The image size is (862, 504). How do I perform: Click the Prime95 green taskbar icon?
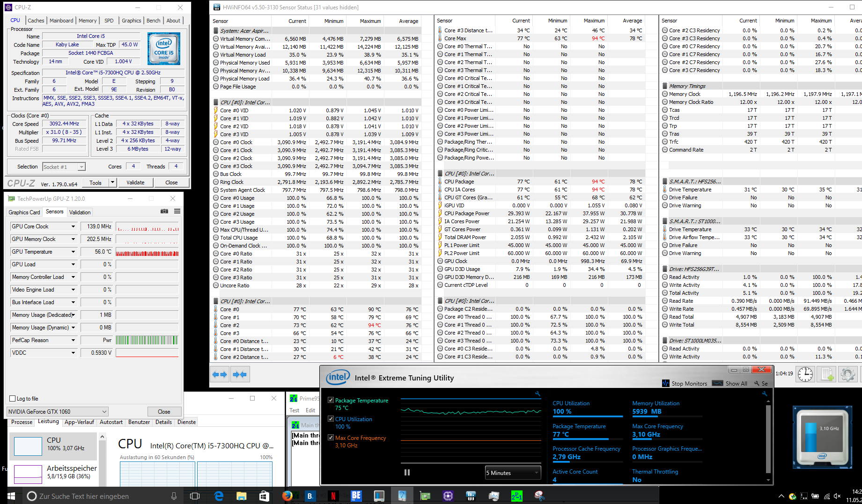pyautogui.click(x=517, y=496)
